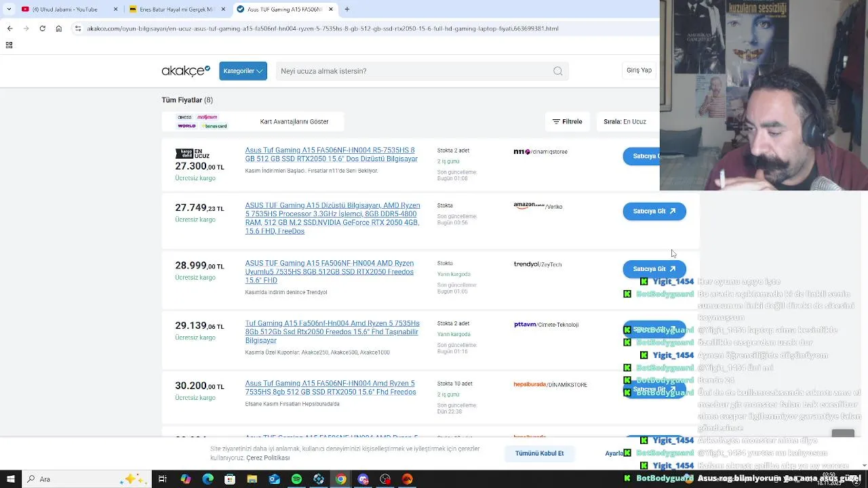868x488 pixels.
Task: Click the taskbar Ara search box
Action: click(86, 479)
